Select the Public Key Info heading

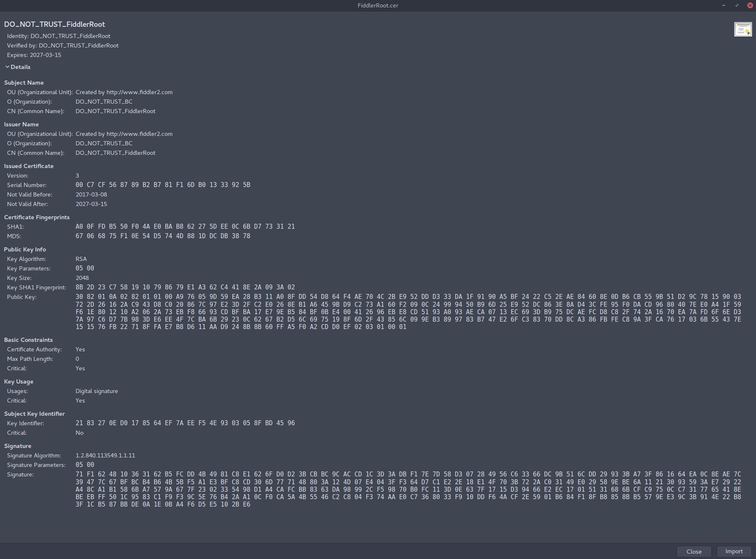[x=25, y=249]
